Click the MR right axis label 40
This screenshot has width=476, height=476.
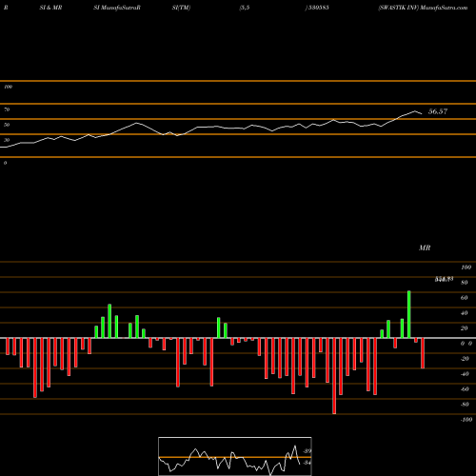[x=465, y=313]
